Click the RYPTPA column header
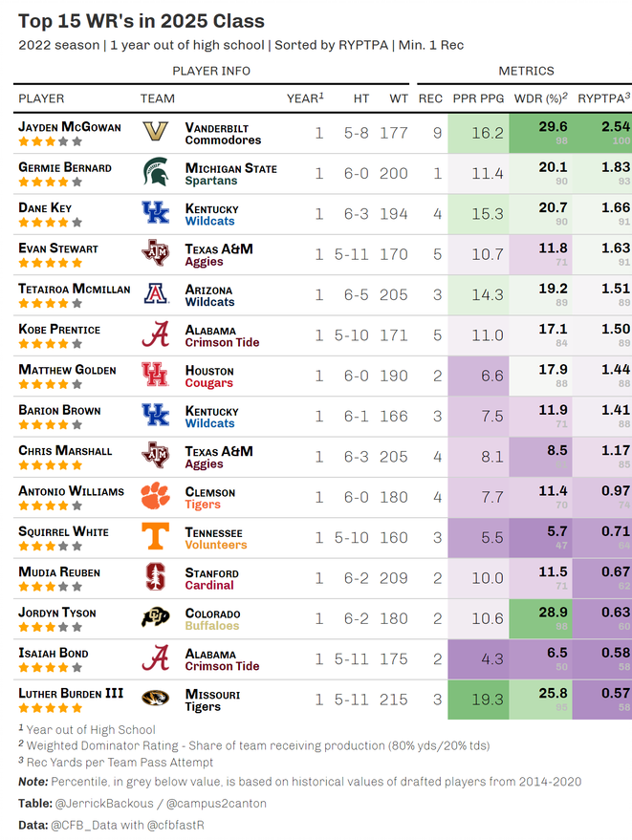632x840 pixels. tap(603, 98)
